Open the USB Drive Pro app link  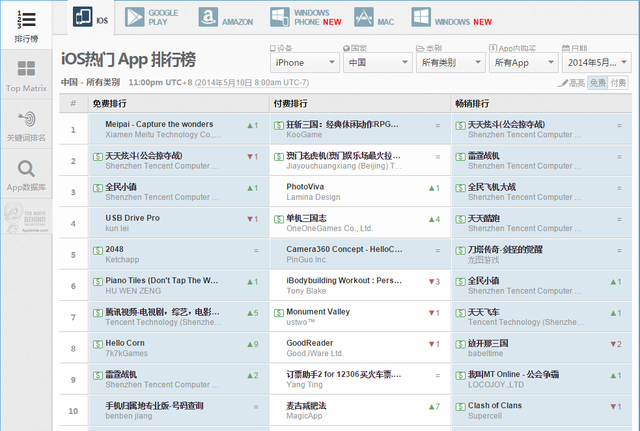point(133,218)
